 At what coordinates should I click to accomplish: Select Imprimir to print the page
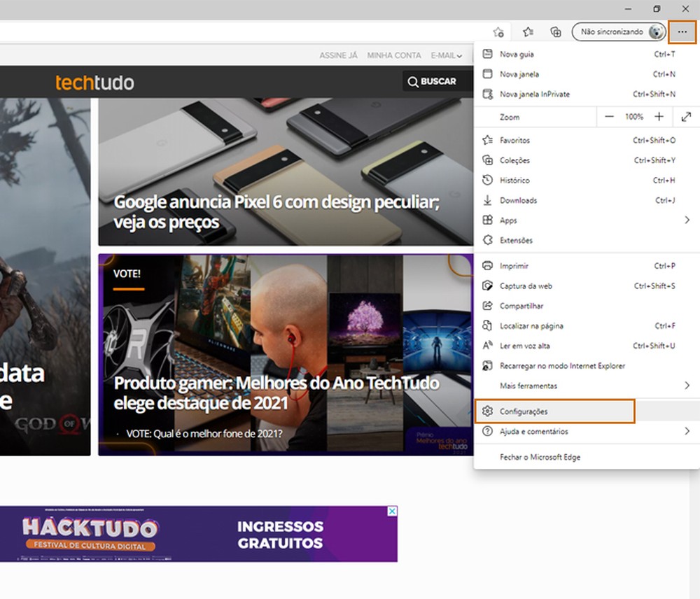(513, 265)
